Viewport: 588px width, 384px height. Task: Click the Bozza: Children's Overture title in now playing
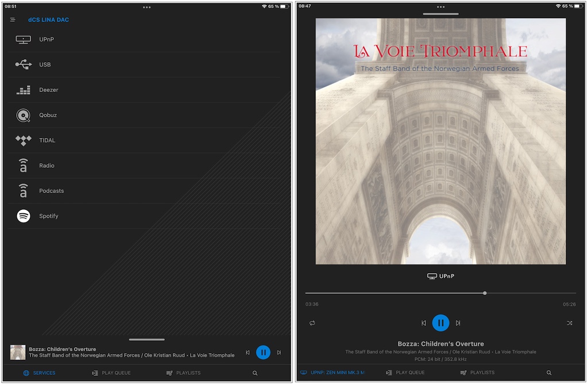click(440, 344)
